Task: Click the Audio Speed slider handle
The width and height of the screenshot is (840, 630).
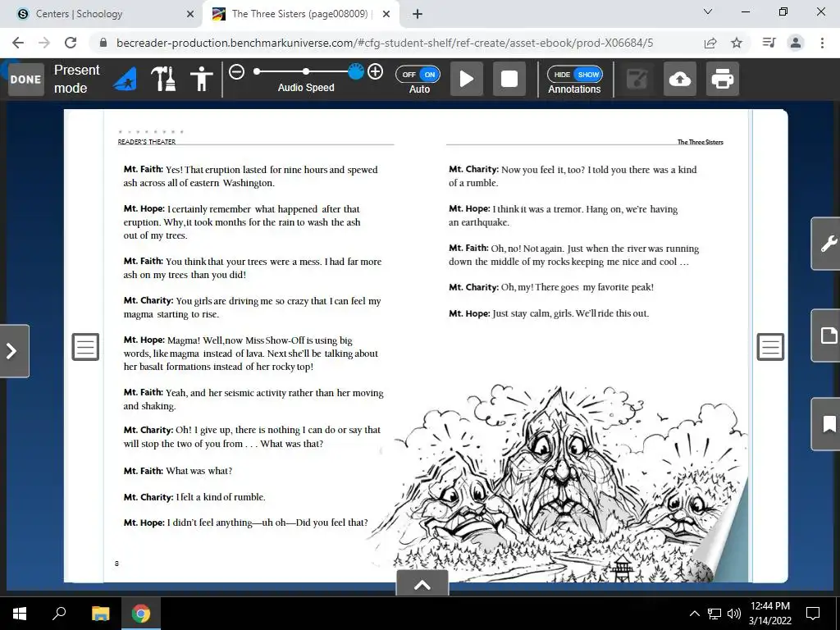Action: [x=356, y=71]
